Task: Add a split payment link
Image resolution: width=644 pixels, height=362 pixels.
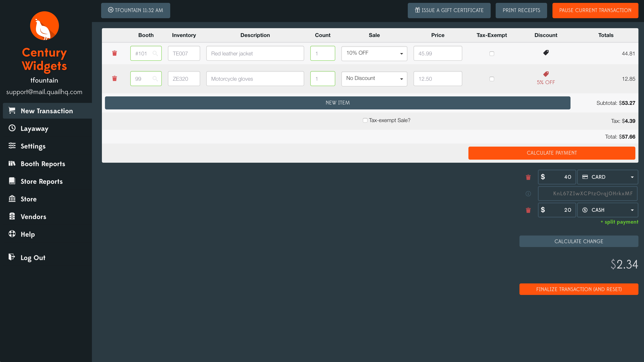Action: point(619,222)
